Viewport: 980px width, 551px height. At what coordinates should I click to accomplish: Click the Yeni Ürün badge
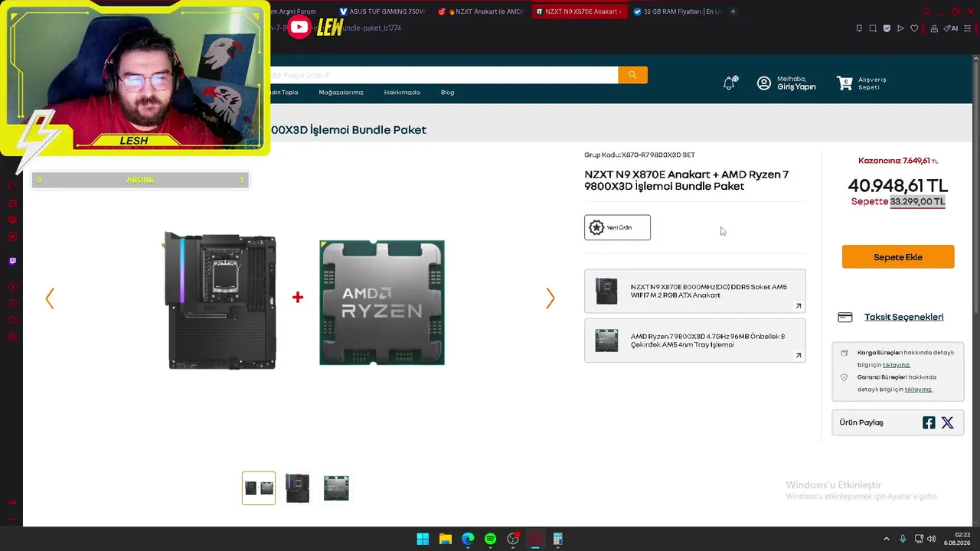pyautogui.click(x=617, y=227)
